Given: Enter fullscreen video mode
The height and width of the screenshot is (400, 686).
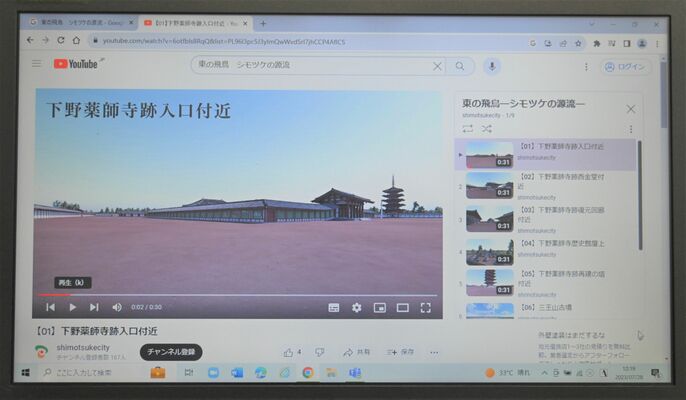Looking at the screenshot, I should click(x=426, y=308).
